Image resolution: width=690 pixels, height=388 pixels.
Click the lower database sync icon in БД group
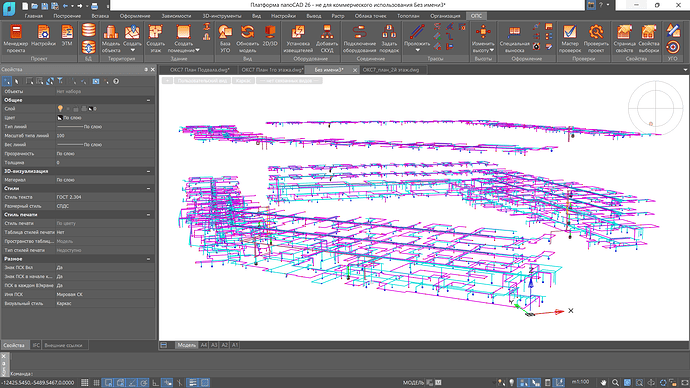(x=88, y=47)
